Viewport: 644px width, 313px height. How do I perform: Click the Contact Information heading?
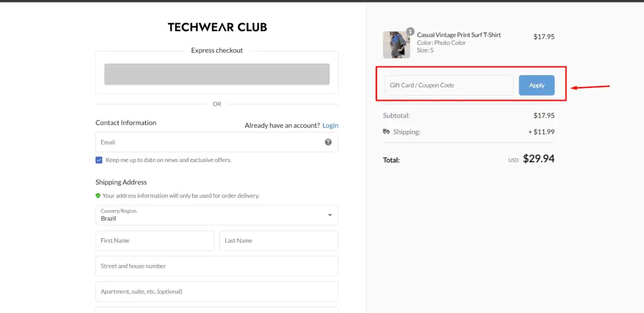point(125,123)
